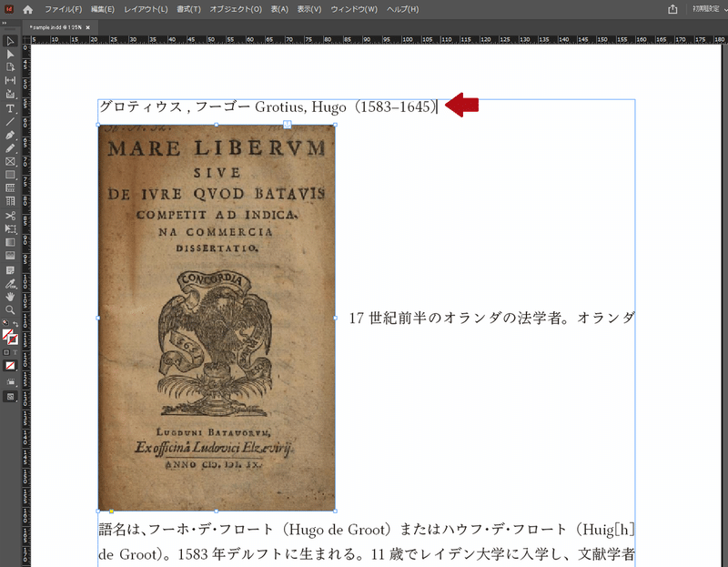Close the sample.indd document tab
The height and width of the screenshot is (567, 728).
tap(87, 28)
